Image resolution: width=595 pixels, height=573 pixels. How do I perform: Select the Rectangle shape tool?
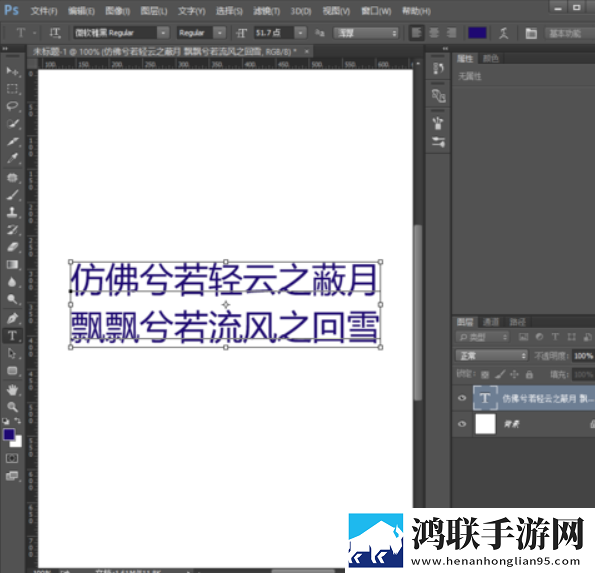12,371
